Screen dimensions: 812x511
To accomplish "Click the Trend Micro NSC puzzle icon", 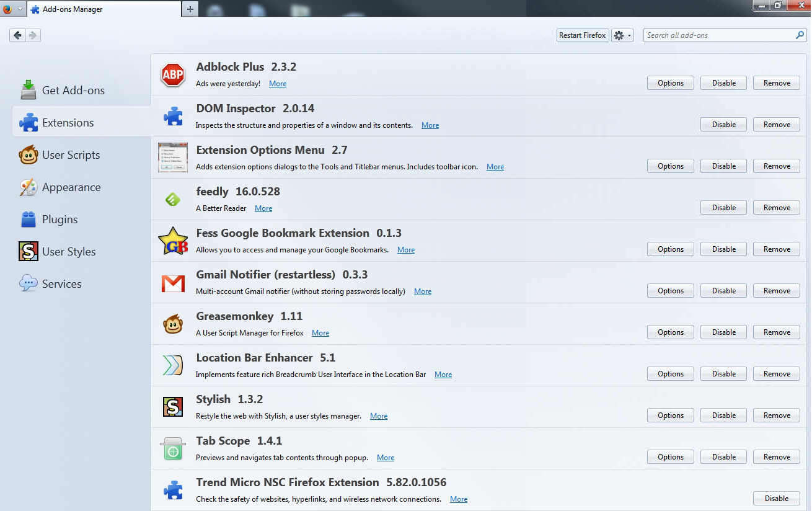I will pos(173,490).
